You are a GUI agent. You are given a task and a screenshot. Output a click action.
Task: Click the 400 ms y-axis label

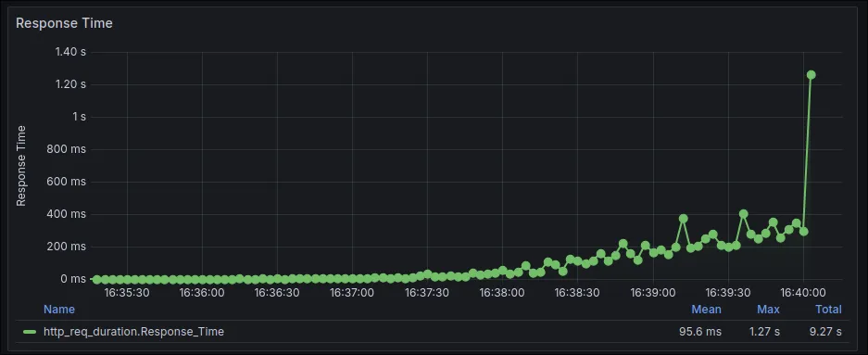pos(68,214)
